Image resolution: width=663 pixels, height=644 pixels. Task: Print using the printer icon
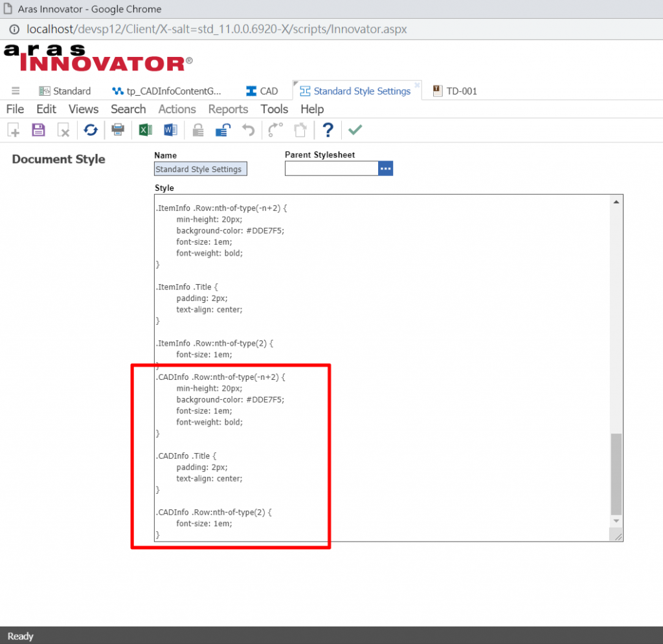pyautogui.click(x=118, y=129)
